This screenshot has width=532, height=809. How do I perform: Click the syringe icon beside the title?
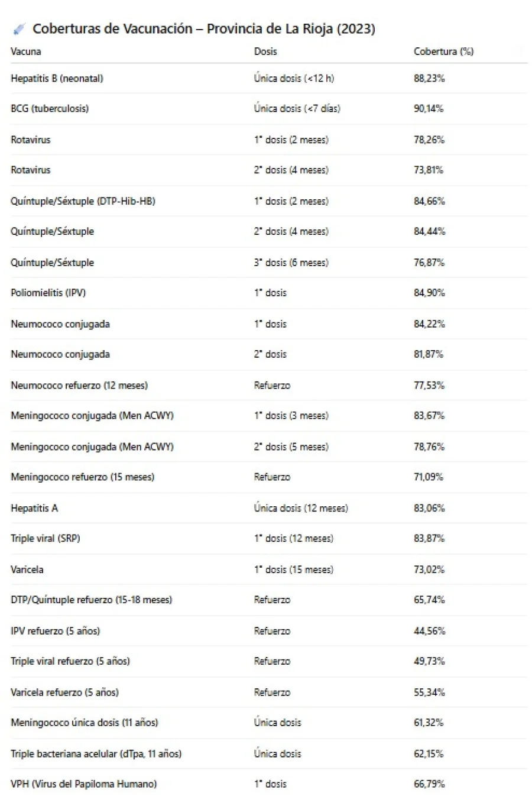pos(20,29)
